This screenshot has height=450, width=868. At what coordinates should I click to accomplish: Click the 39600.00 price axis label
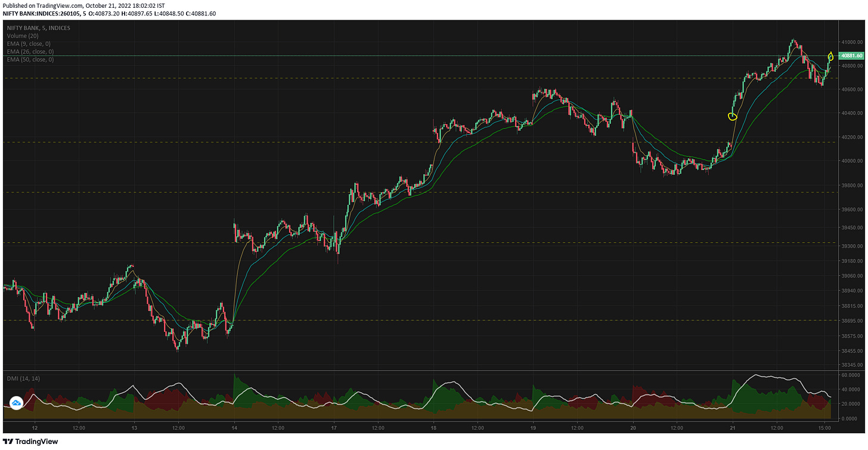pos(852,210)
